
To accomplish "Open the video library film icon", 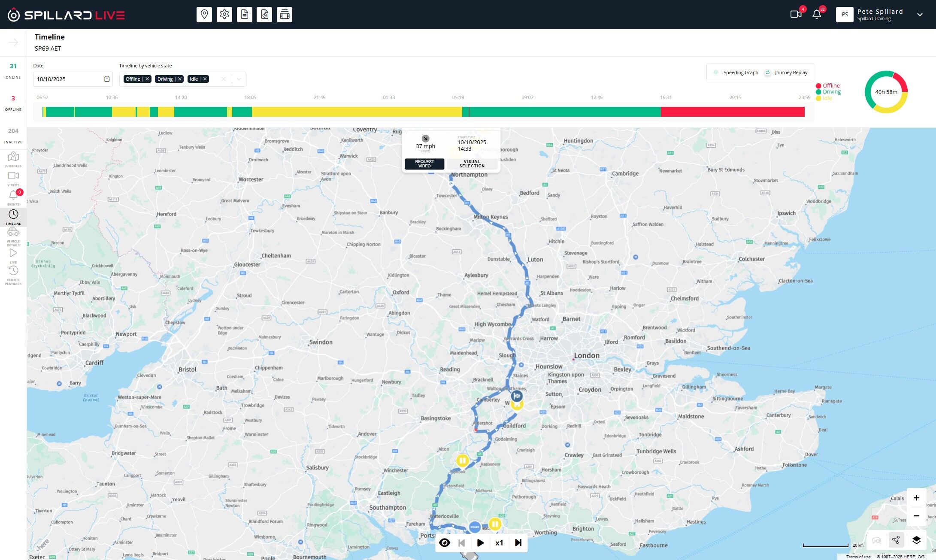I will (x=285, y=15).
